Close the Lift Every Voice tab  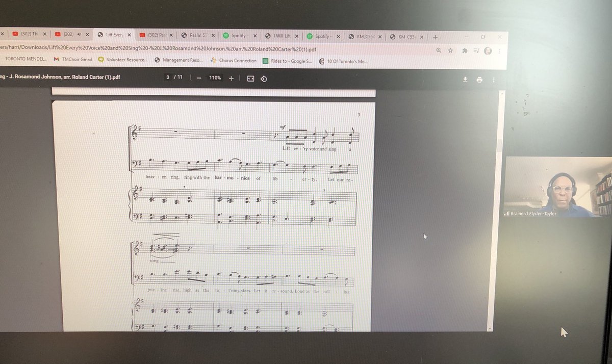coord(129,35)
